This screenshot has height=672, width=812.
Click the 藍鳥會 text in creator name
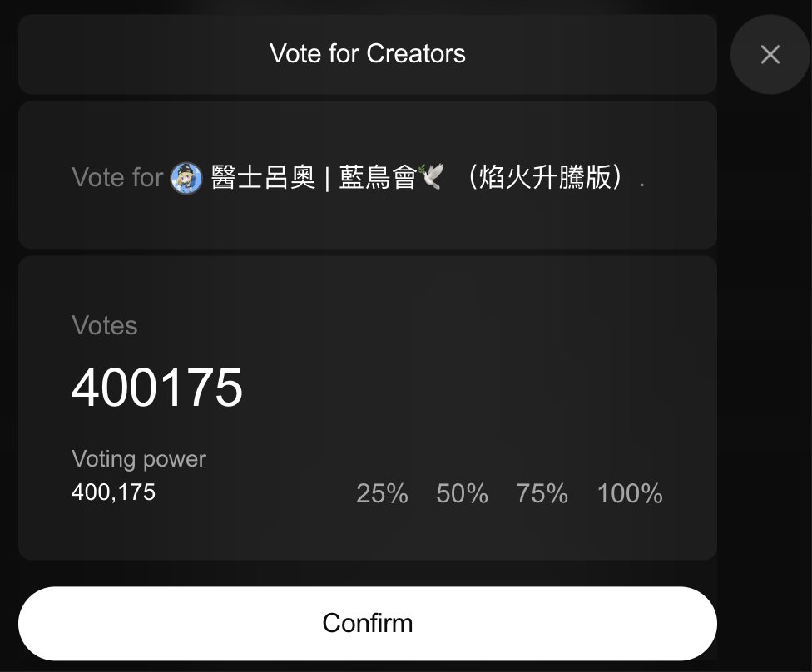click(377, 178)
